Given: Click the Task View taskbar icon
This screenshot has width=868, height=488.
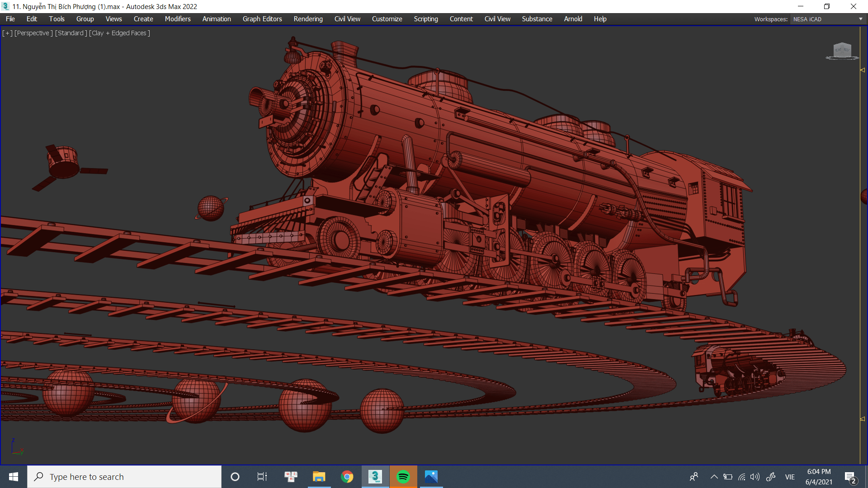Looking at the screenshot, I should (x=262, y=477).
